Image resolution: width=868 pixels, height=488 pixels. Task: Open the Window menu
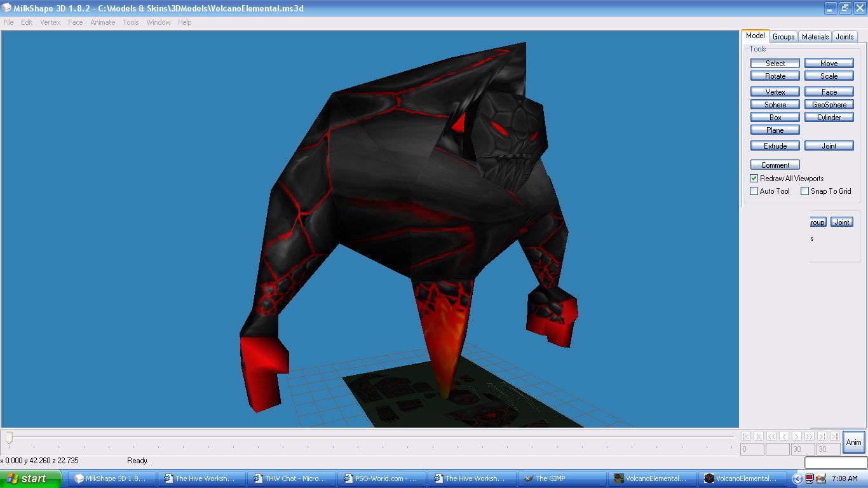(158, 22)
